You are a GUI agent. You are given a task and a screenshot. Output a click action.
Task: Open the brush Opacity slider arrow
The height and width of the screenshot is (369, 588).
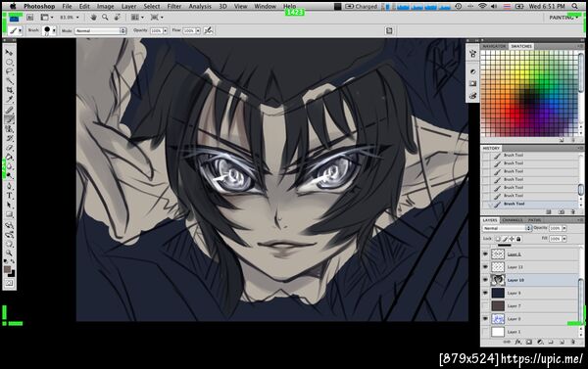pos(165,30)
